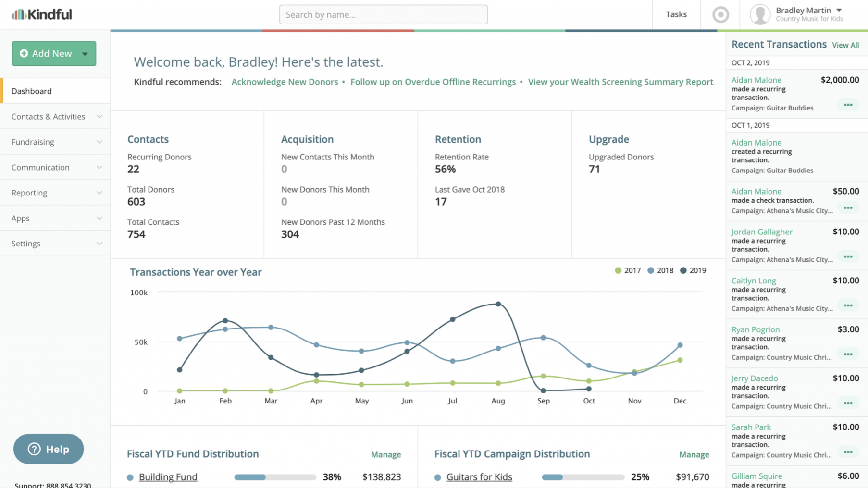This screenshot has width=868, height=488.
Task: Click New Donors Past 12 Months value 304
Action: click(290, 234)
